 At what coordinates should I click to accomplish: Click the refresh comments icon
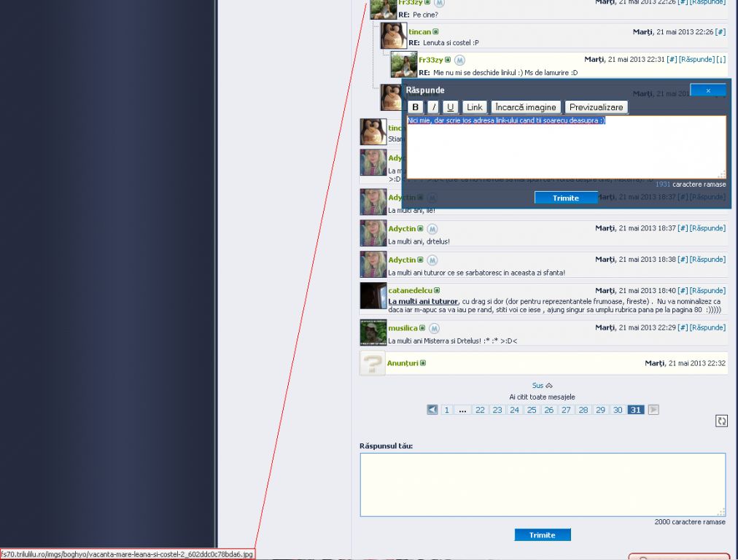721,421
